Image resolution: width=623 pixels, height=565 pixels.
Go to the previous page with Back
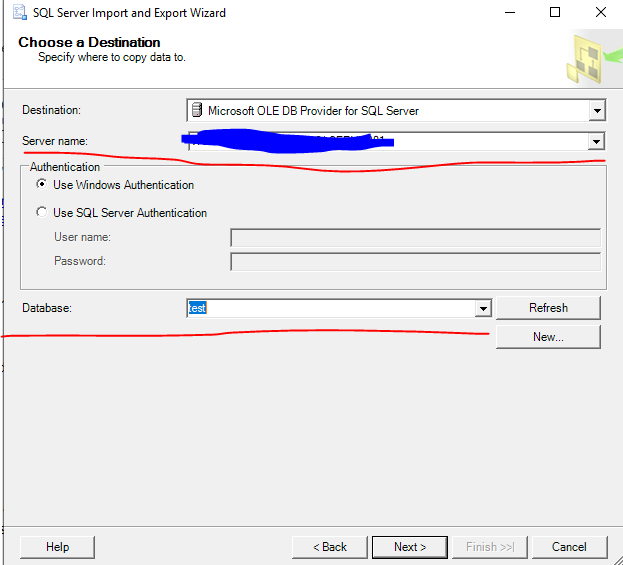pos(329,547)
